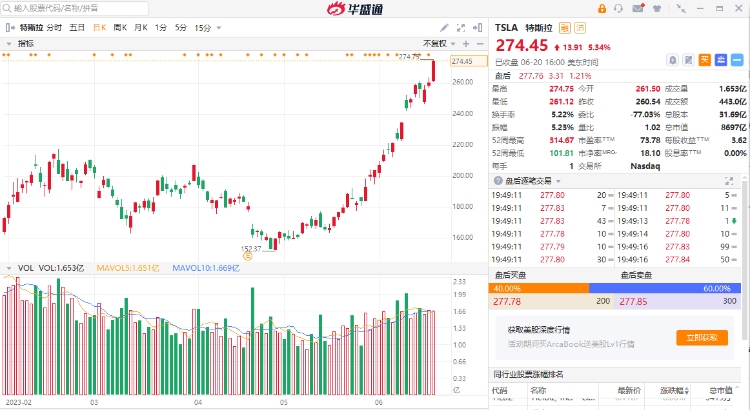Select the 15分 chart interval
This screenshot has height=410, width=750.
pos(203,28)
